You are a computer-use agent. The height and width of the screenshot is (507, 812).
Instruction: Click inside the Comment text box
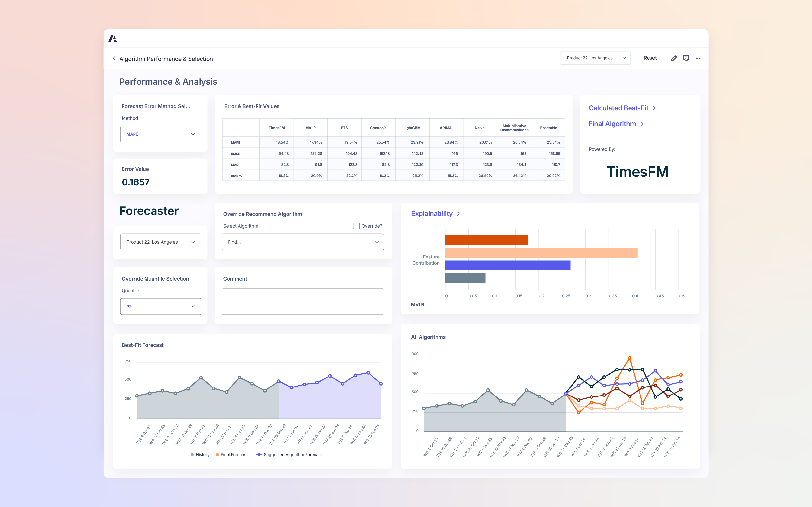[303, 302]
